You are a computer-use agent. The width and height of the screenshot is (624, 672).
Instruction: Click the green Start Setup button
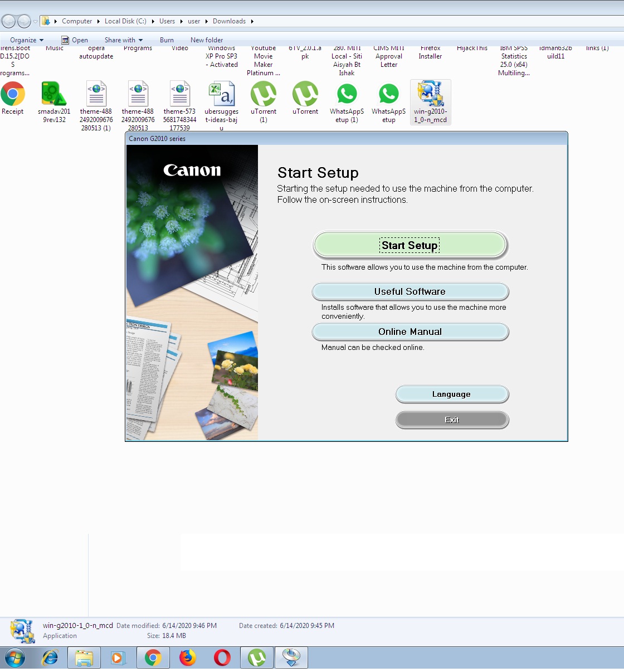point(410,245)
